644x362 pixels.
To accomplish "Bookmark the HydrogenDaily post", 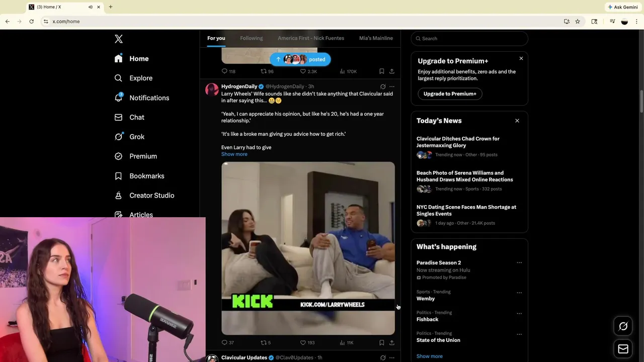I will pyautogui.click(x=381, y=343).
